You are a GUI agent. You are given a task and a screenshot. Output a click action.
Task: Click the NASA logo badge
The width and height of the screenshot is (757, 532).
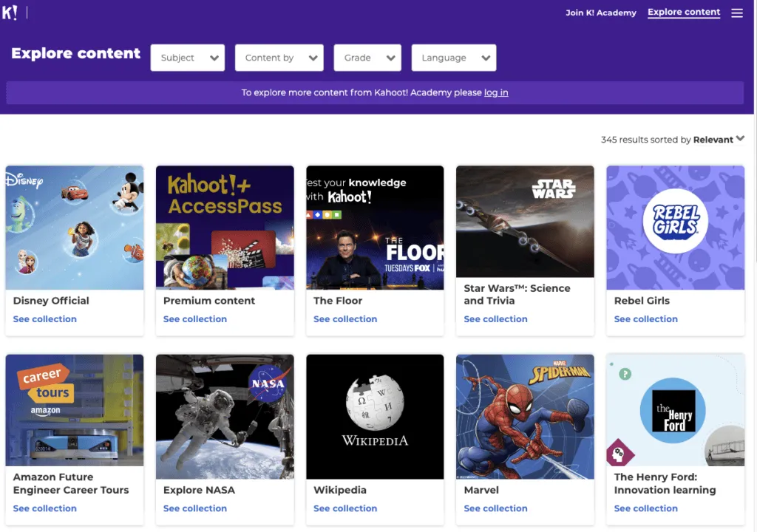(267, 384)
